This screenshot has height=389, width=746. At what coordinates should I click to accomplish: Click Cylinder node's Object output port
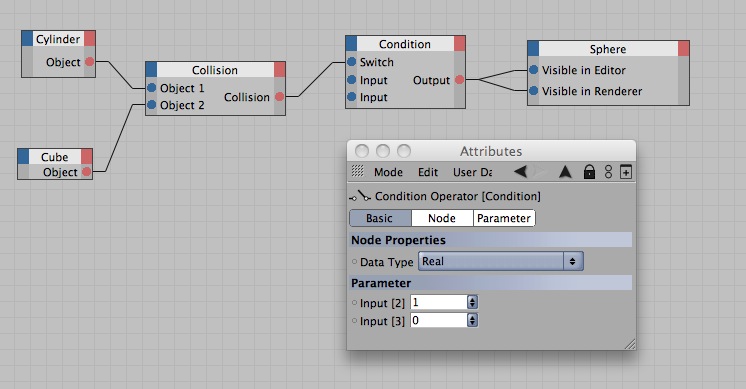point(89,62)
